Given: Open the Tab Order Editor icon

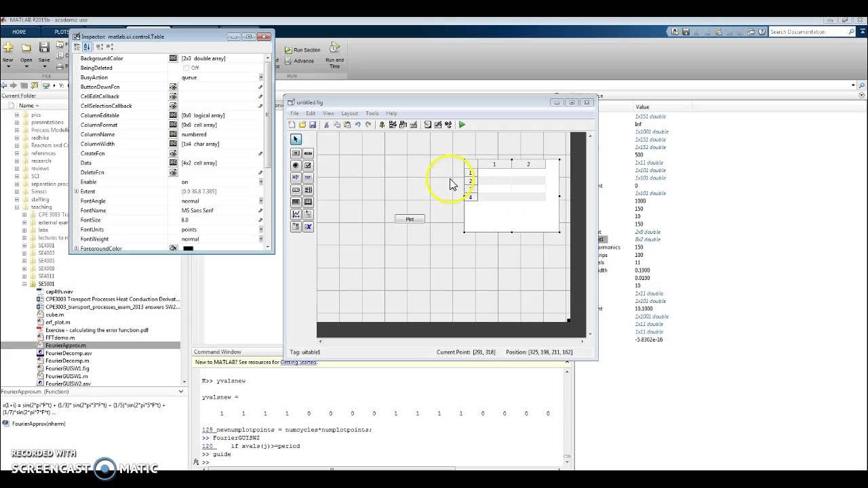Looking at the screenshot, I should [x=403, y=125].
